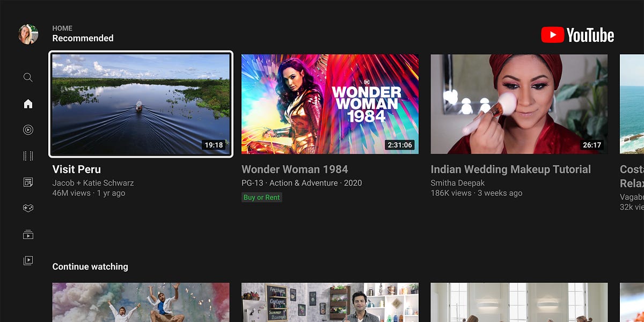
Task: Open the Wonder Woman 1984 thumbnail
Action: (330, 104)
